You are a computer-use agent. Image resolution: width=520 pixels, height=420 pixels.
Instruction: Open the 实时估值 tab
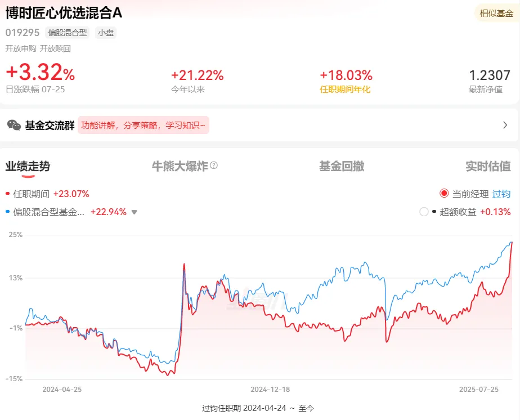point(488,166)
